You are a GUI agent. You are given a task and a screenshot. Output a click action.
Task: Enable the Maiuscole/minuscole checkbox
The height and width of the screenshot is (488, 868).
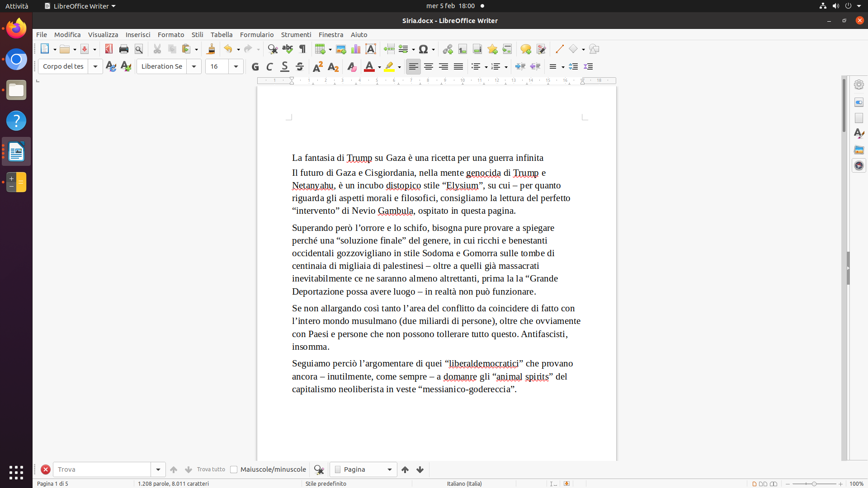[234, 469]
